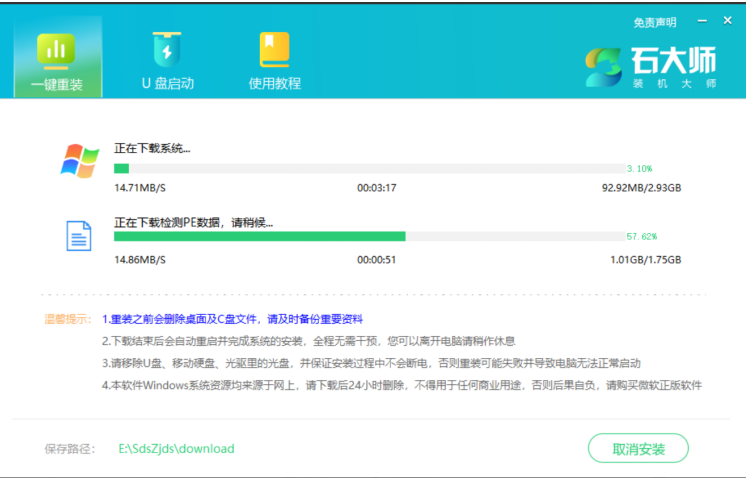This screenshot has height=478, width=748.
Task: Click the 石大师 logo icon
Action: 603,68
